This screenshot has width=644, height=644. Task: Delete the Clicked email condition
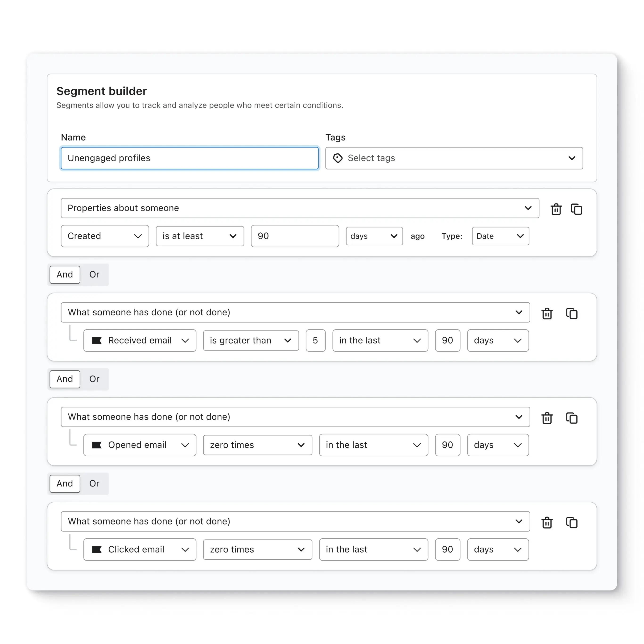[547, 523]
